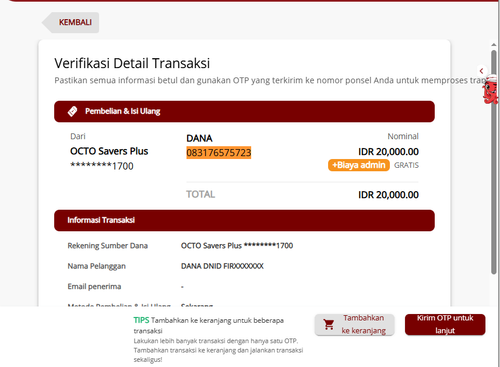Viewport: 500px width, 367px height.
Task: Click the vertical scrollbar thumb
Action: click(494, 162)
